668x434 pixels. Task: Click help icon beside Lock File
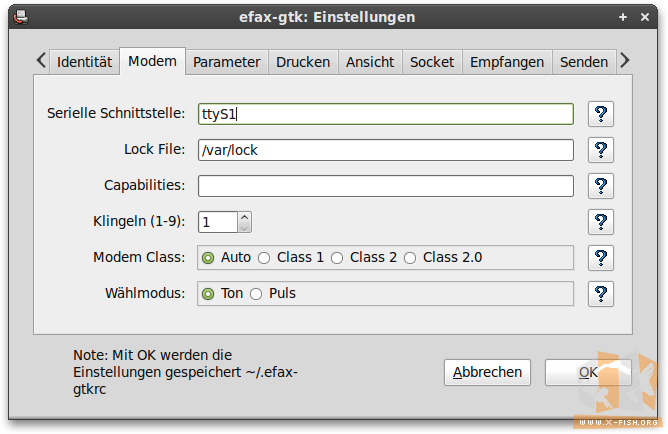601,150
